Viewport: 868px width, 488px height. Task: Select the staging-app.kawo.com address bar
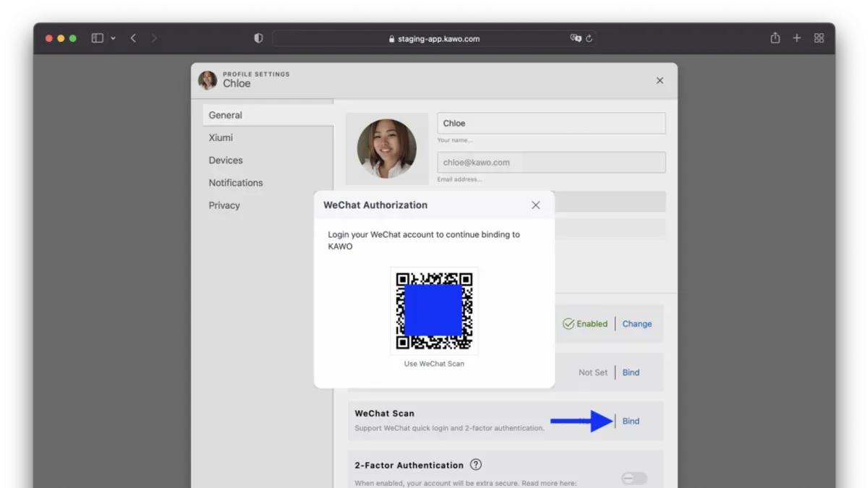coord(434,39)
